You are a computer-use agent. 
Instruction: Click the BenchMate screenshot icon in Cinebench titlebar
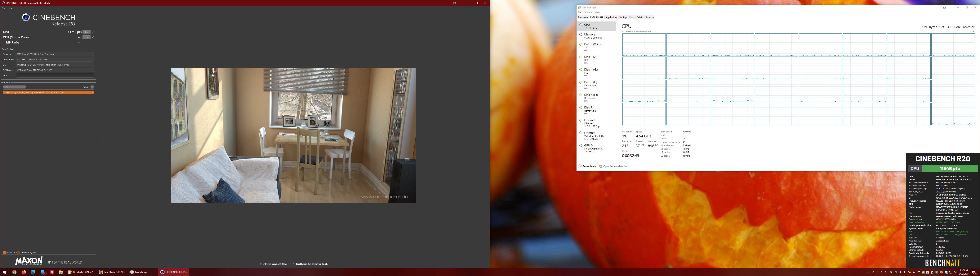(454, 3)
